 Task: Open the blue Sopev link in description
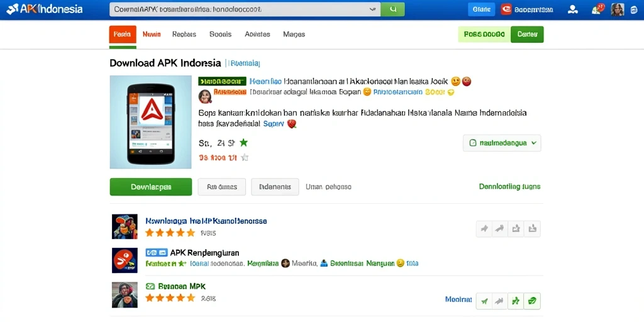pyautogui.click(x=274, y=123)
